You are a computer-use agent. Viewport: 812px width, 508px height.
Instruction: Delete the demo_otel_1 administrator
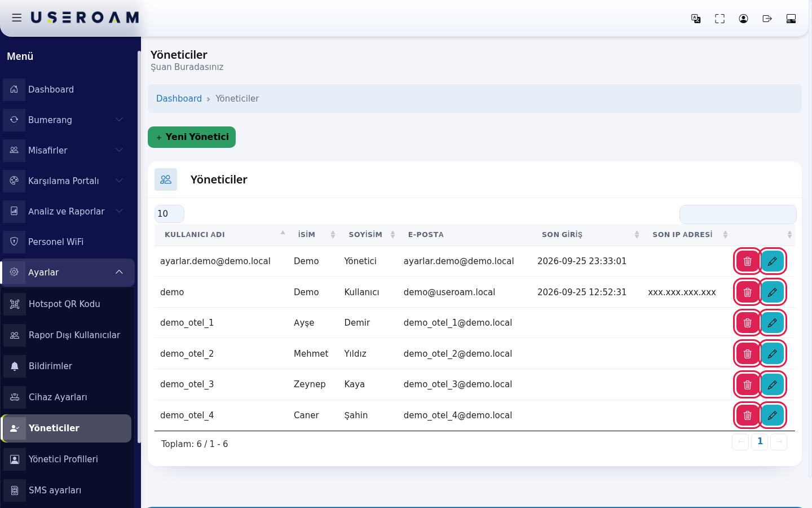[x=747, y=323]
